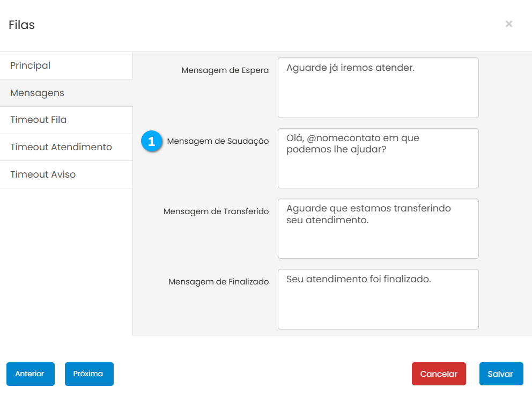Click the Mensagem de Transferido text area
Viewport: 532px width, 395px height.
[378, 229]
